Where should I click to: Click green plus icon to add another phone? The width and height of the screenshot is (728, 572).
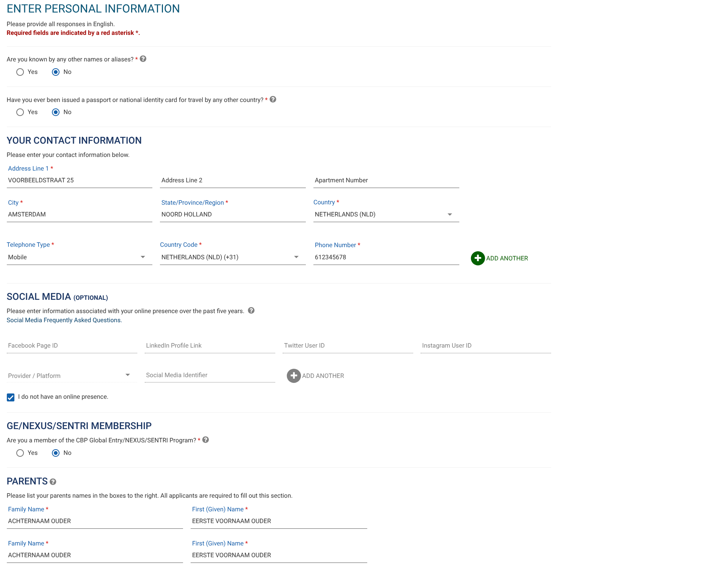click(478, 258)
